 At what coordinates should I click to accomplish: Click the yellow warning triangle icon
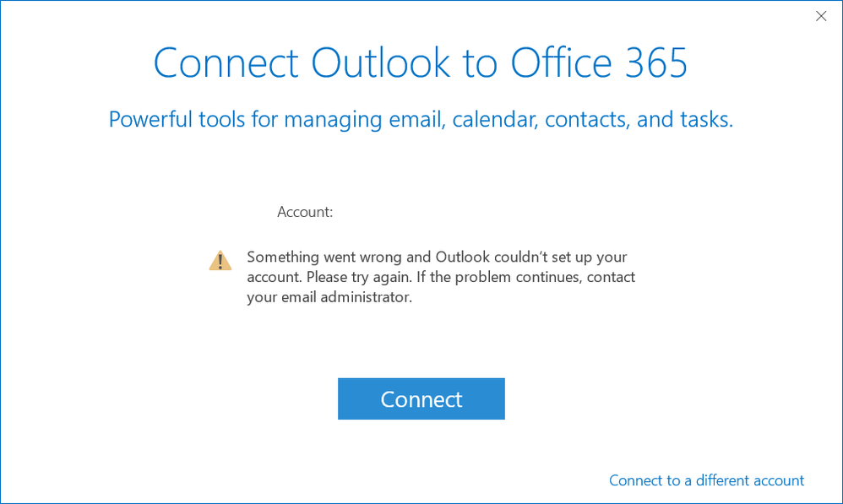click(220, 260)
